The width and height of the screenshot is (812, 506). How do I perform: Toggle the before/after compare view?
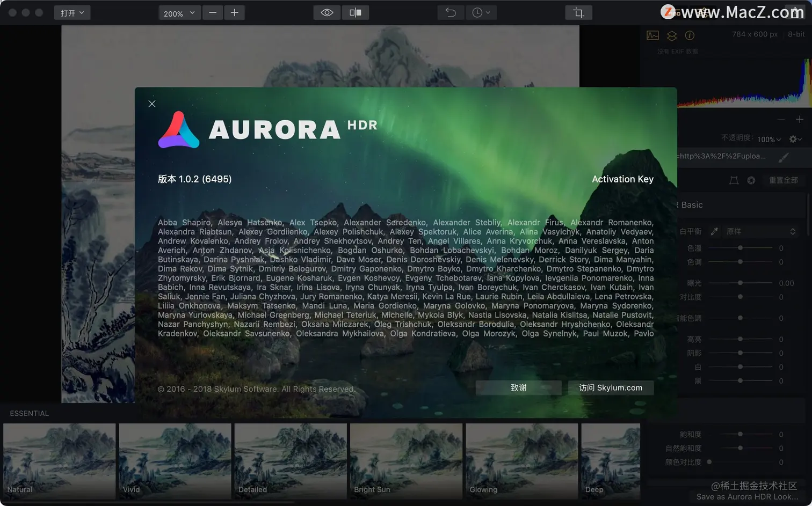tap(356, 13)
